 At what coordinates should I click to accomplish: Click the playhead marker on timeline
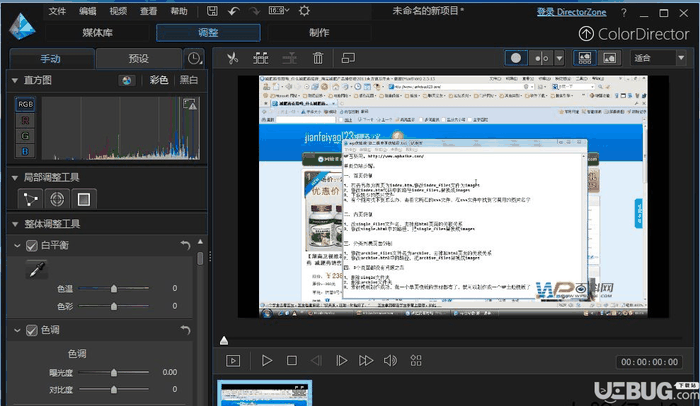(224, 341)
